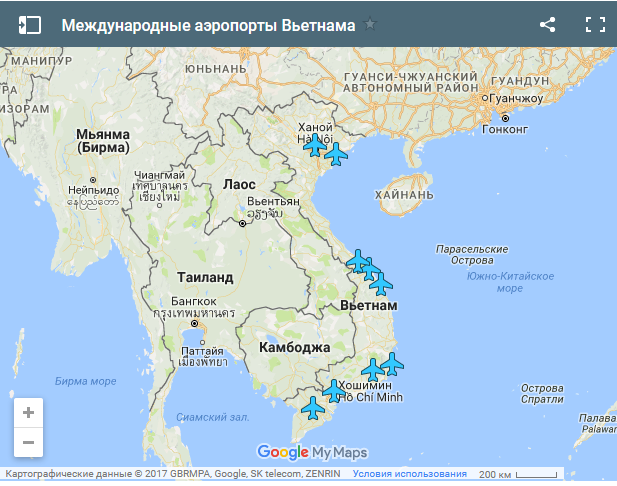Click the Вьентьян capital label on map
This screenshot has height=486, width=617.
click(x=273, y=201)
